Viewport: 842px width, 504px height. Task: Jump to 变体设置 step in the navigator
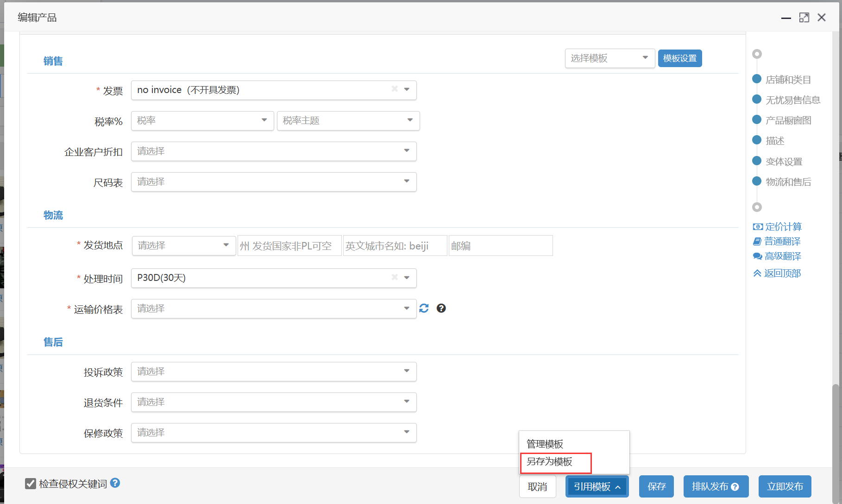point(784,162)
